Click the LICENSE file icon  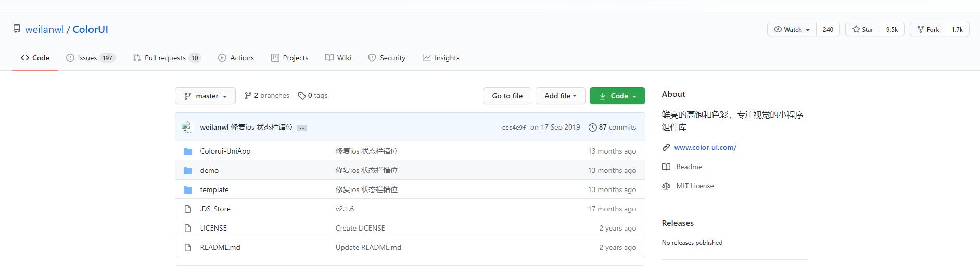point(188,229)
